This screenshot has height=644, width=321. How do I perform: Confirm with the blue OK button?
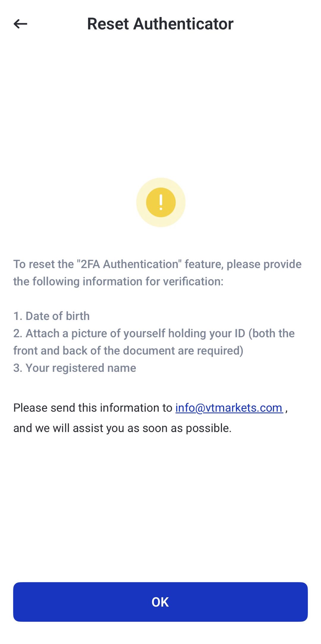(160, 602)
